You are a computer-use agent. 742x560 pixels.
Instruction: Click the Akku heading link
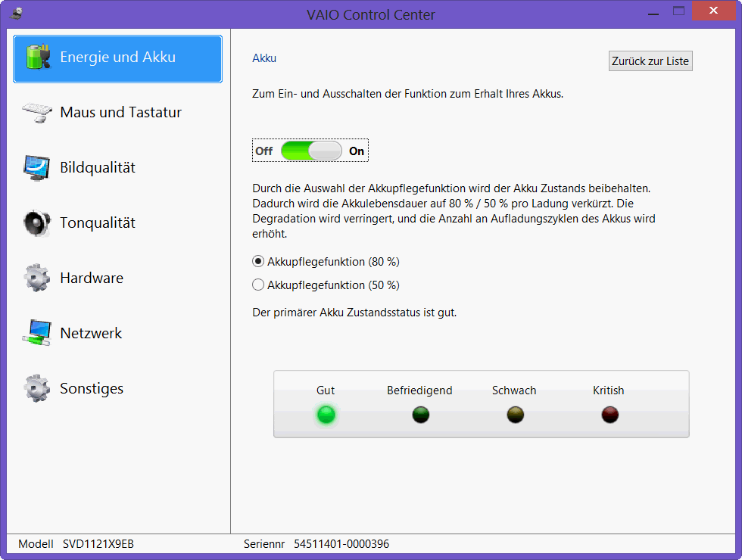(x=264, y=58)
